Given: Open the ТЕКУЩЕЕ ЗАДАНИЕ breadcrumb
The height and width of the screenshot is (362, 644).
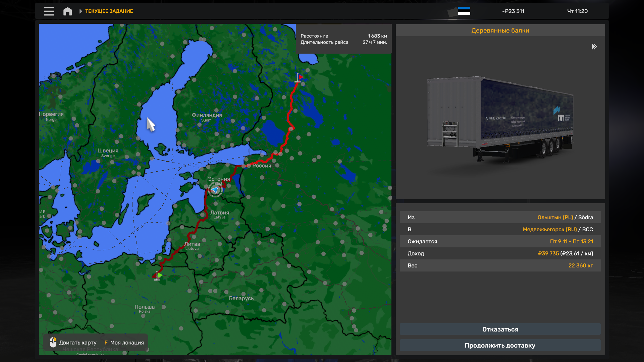Looking at the screenshot, I should (109, 11).
